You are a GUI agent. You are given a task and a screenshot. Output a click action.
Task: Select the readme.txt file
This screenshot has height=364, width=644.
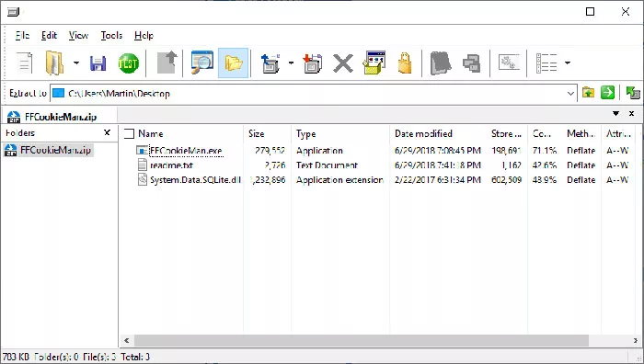(x=171, y=165)
